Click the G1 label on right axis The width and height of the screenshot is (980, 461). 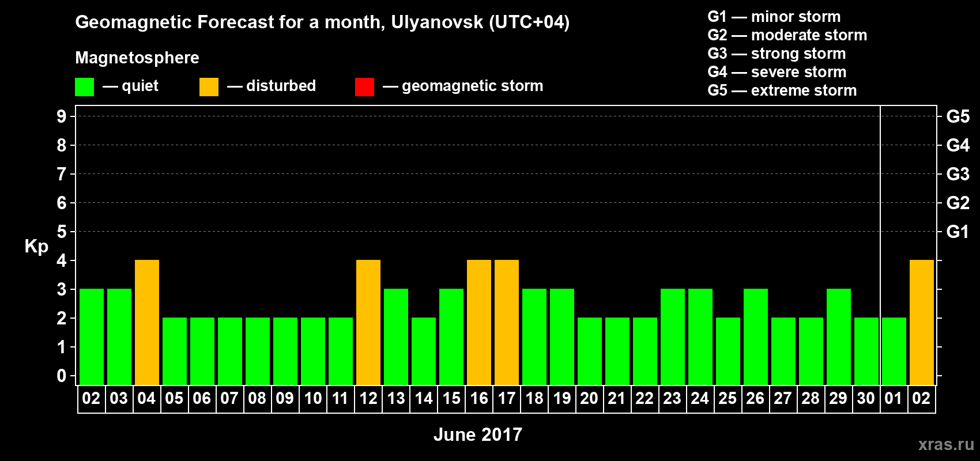pos(958,232)
